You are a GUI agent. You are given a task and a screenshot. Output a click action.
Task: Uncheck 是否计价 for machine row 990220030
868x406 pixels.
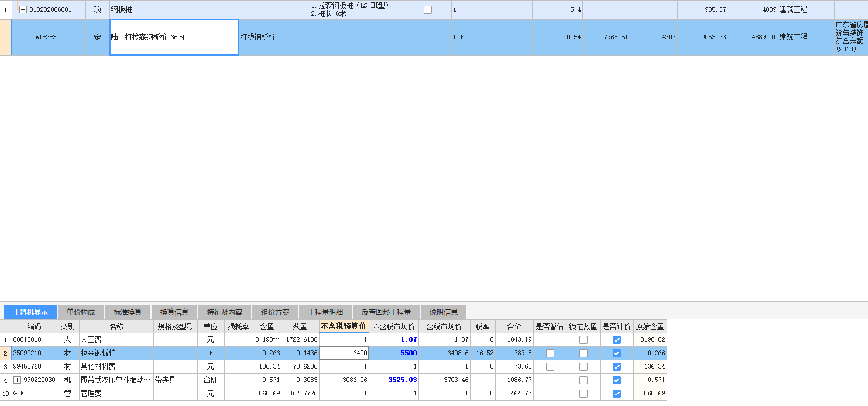(617, 380)
